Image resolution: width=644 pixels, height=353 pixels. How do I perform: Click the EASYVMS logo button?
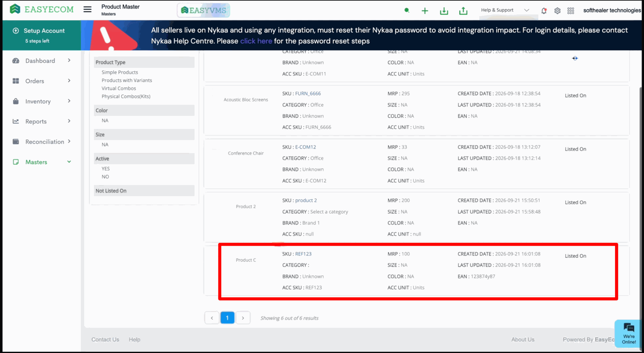(x=204, y=10)
